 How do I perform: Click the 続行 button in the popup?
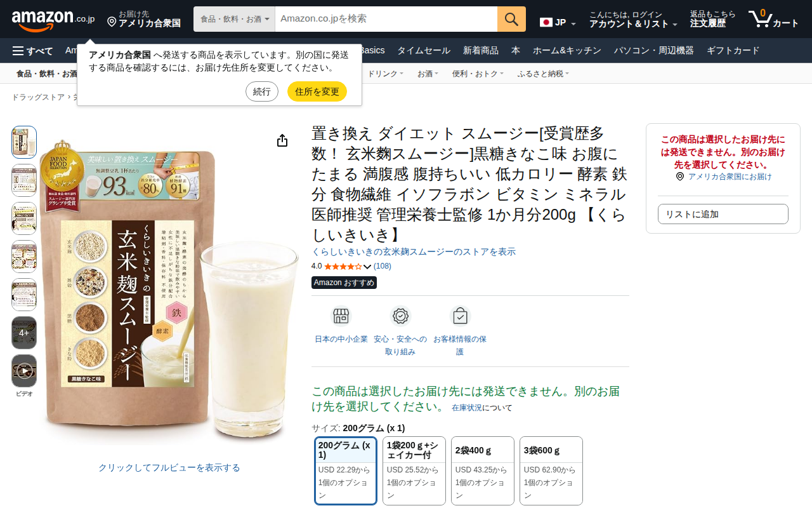point(262,91)
